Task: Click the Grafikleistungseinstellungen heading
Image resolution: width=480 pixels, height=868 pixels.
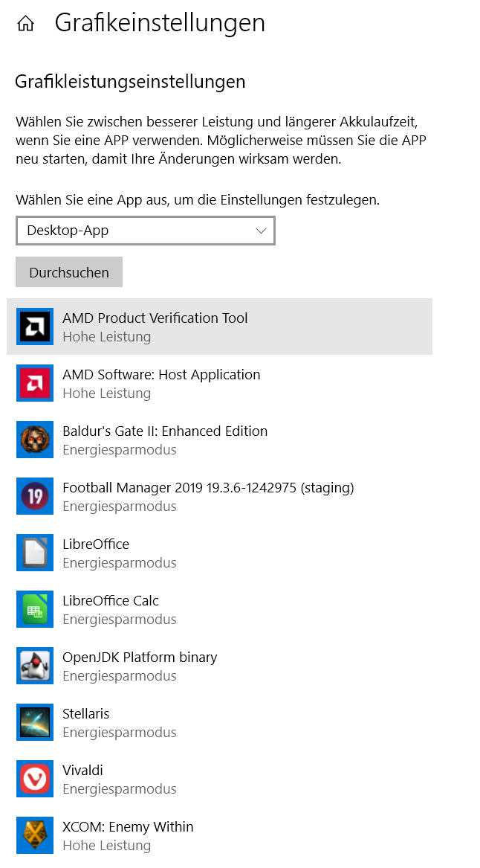Action: click(130, 82)
